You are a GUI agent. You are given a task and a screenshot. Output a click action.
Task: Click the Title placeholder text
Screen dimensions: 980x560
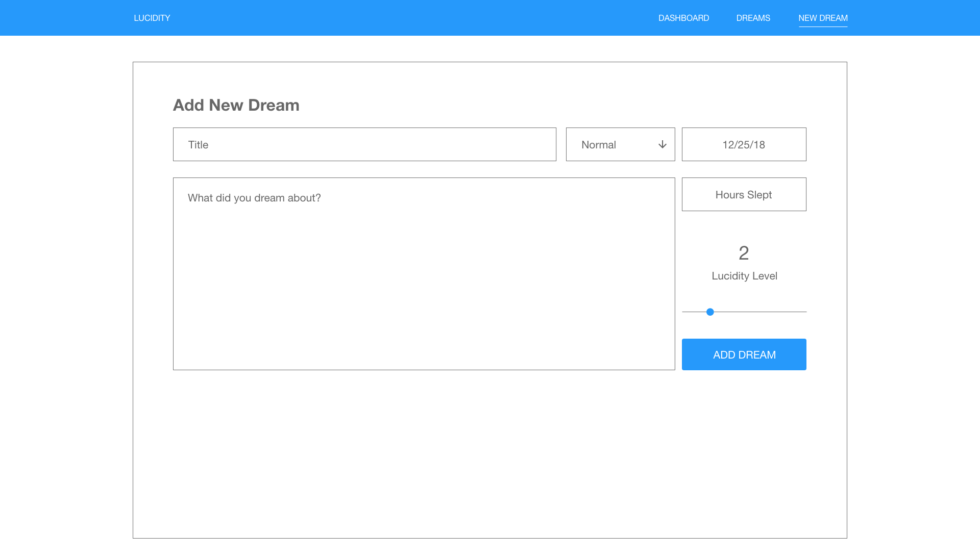tap(198, 145)
